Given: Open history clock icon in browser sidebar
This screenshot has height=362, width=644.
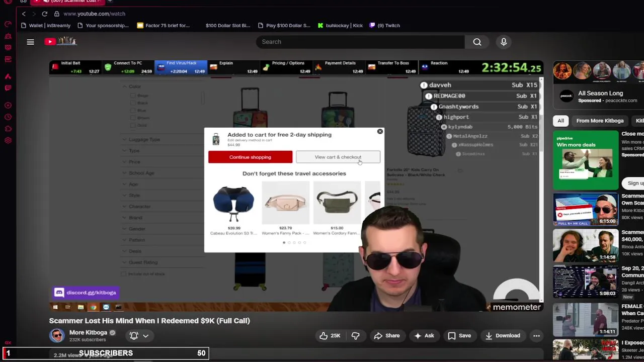Looking at the screenshot, I should pyautogui.click(x=8, y=117).
